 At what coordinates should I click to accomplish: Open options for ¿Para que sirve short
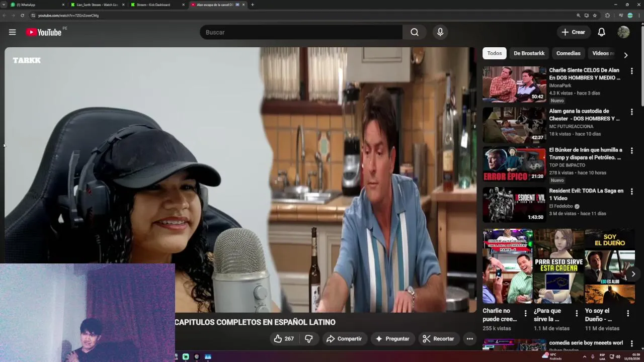click(577, 313)
